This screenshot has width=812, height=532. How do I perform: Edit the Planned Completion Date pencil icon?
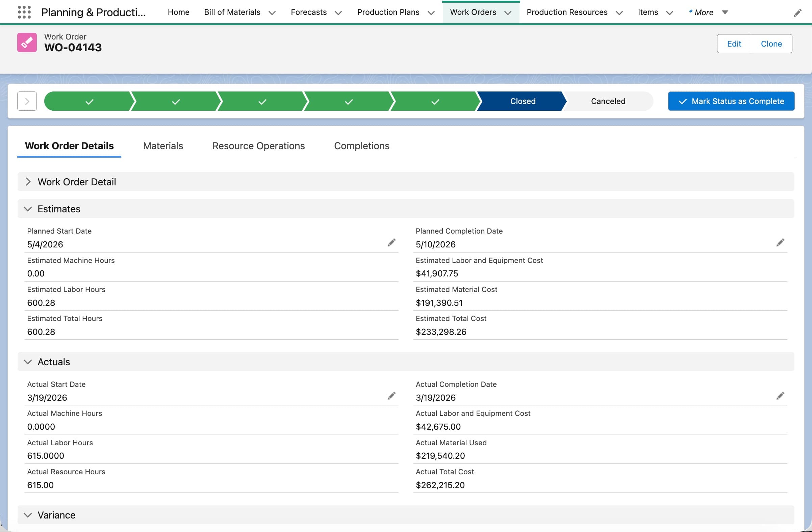pyautogui.click(x=780, y=243)
